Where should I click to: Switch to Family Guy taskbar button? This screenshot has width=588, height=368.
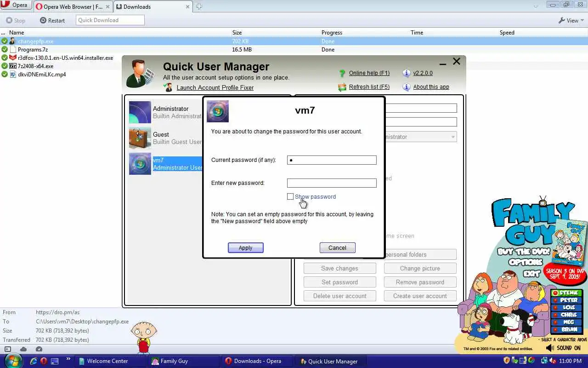pyautogui.click(x=184, y=361)
